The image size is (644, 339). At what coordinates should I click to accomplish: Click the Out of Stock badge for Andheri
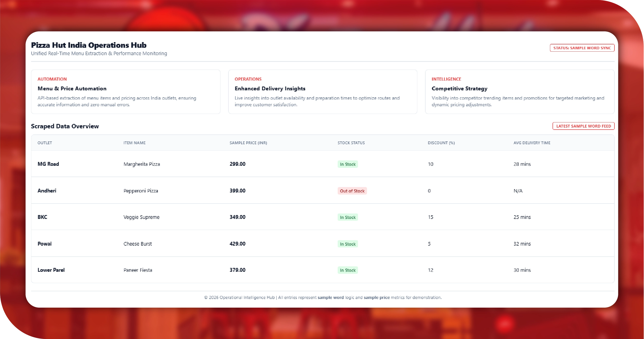352,191
